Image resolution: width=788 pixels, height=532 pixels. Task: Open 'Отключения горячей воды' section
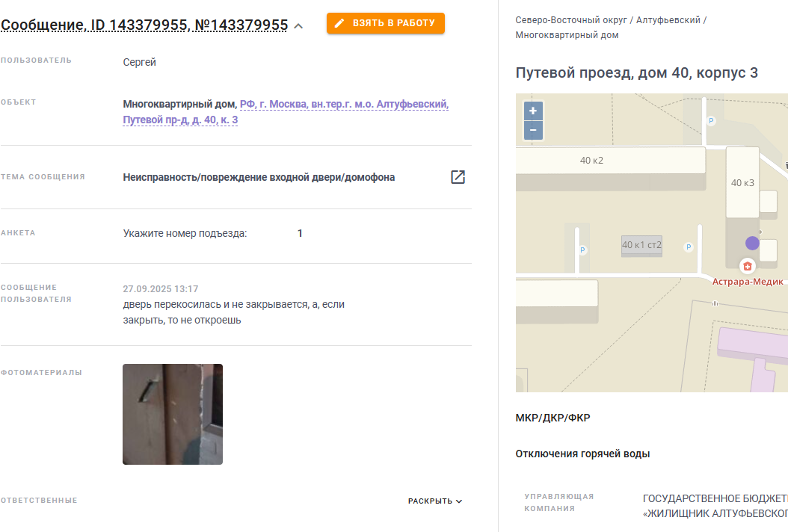(582, 454)
